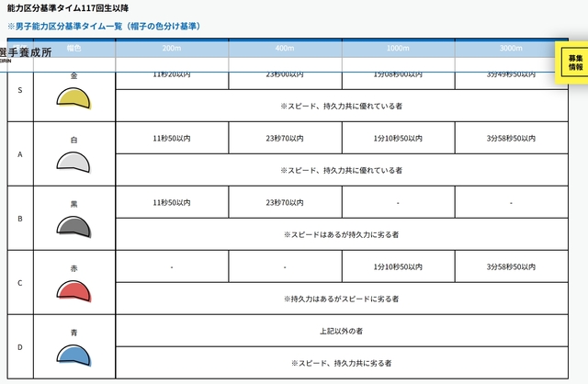Image resolution: width=588 pixels, height=384 pixels.
Task: Click the 上記以外の者 cell in row D
Action: pos(341,330)
